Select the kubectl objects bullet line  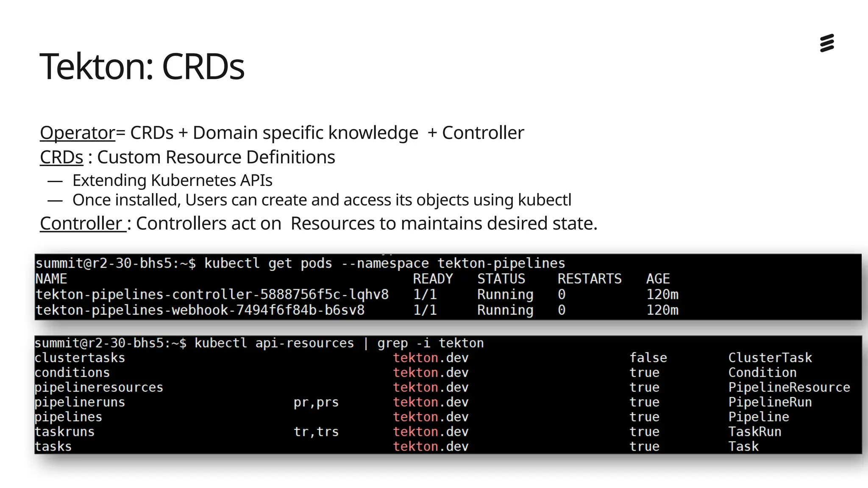pos(322,200)
